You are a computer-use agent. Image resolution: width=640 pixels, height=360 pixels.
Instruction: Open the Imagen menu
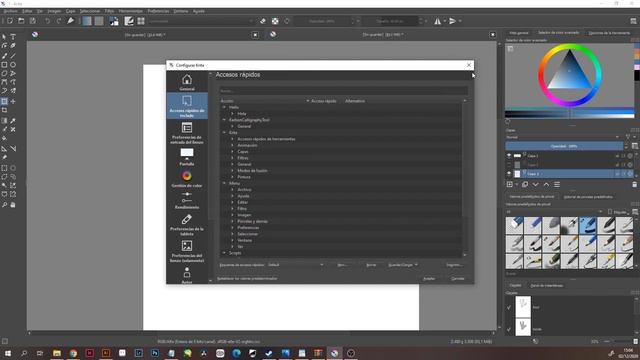coord(54,11)
